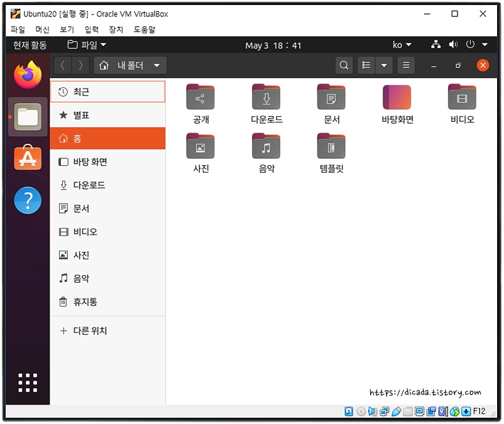Open the VirtualBox 보기 menu
This screenshot has height=424, width=504.
tap(67, 30)
